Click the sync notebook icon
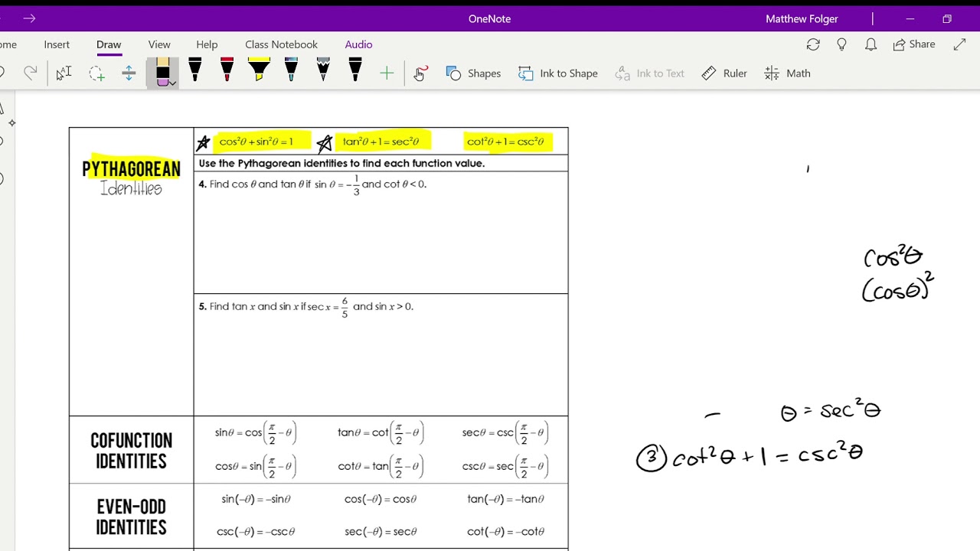This screenshot has height=551, width=980. 813,44
